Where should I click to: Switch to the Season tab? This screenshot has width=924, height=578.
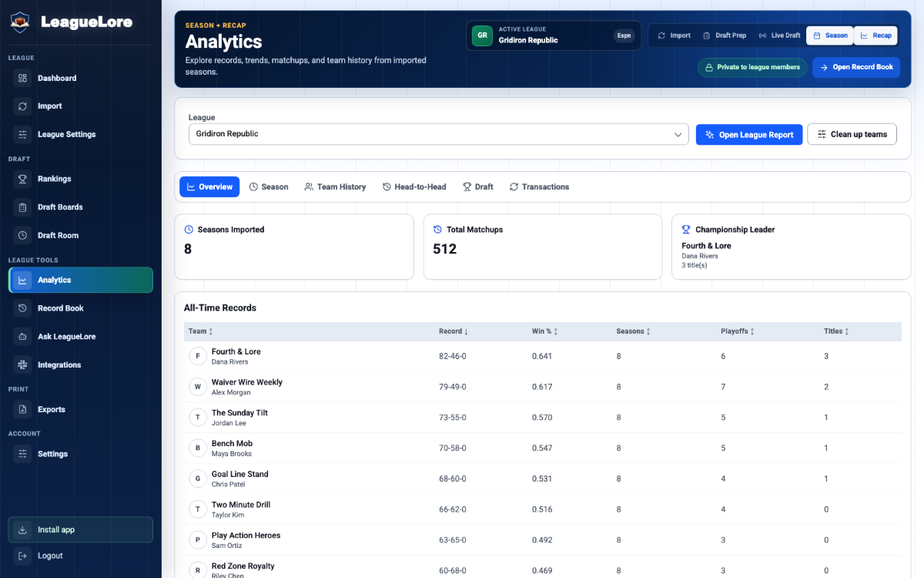[x=269, y=187]
